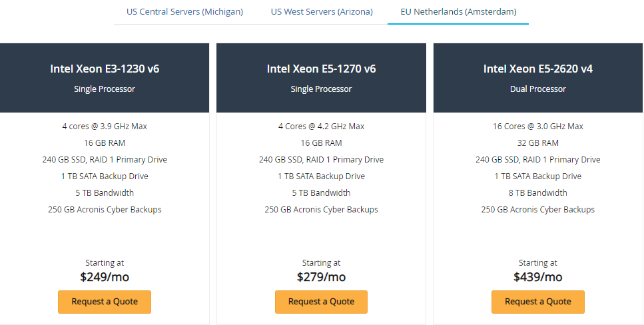
Task: Click the $439/mo price
Action: pyautogui.click(x=537, y=277)
